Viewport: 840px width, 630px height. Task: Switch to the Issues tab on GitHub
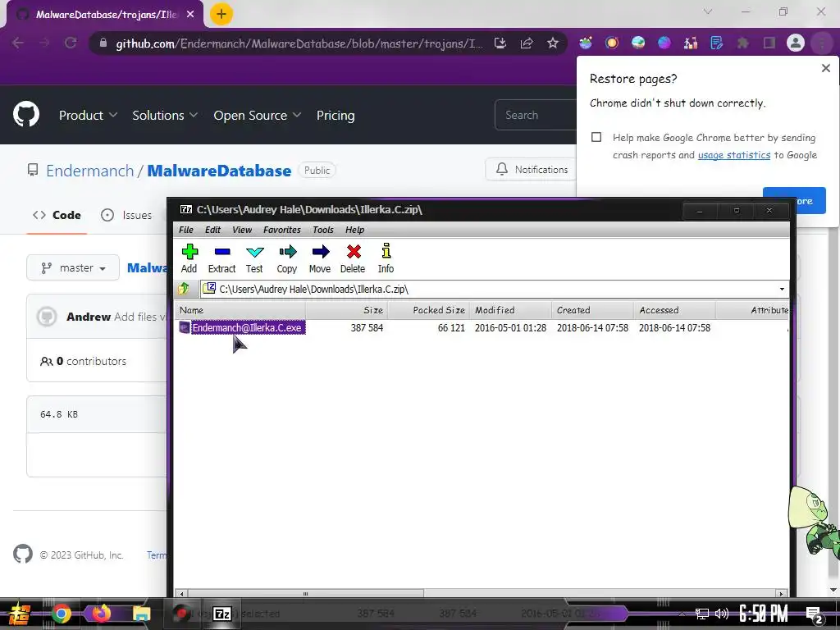click(x=126, y=216)
